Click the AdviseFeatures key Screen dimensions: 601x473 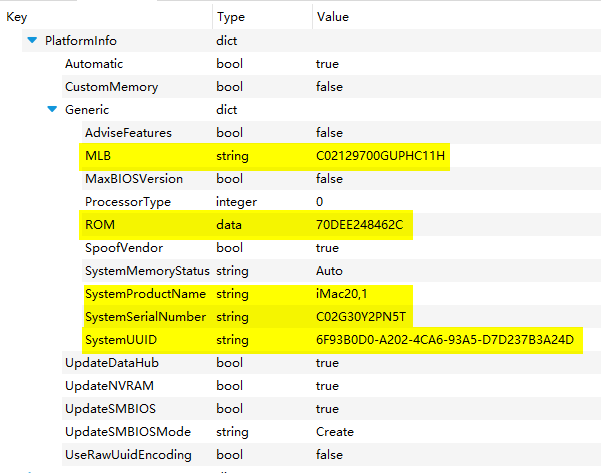pyautogui.click(x=128, y=133)
